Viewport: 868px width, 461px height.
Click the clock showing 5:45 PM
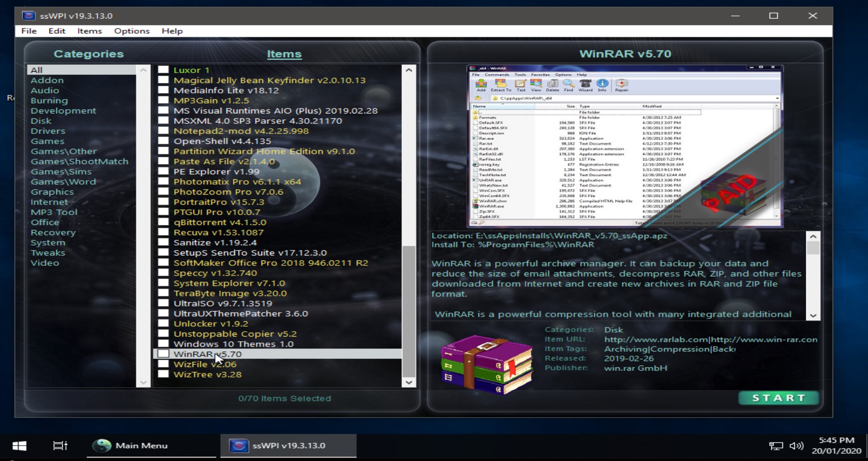point(836,440)
